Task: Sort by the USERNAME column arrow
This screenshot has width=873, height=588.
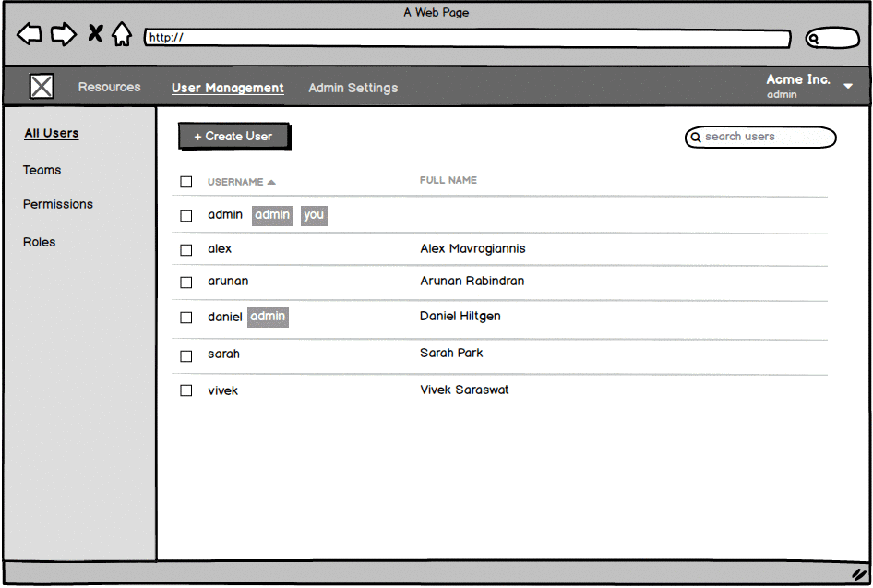Action: (x=271, y=182)
